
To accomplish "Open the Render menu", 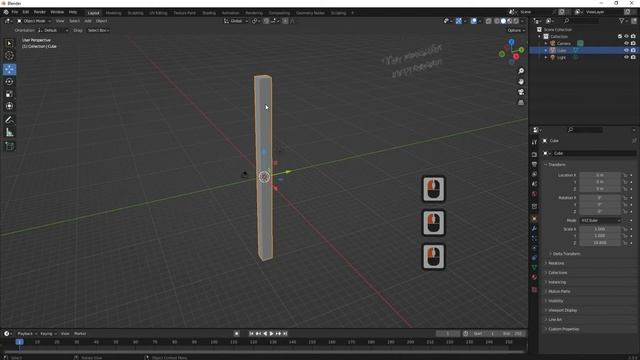I will pos(40,12).
